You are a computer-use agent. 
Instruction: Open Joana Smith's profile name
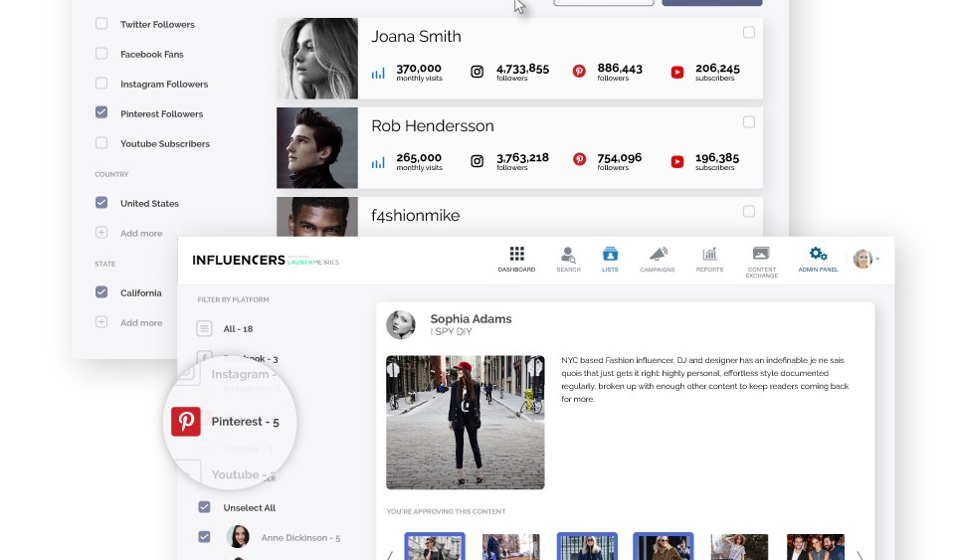(x=416, y=37)
